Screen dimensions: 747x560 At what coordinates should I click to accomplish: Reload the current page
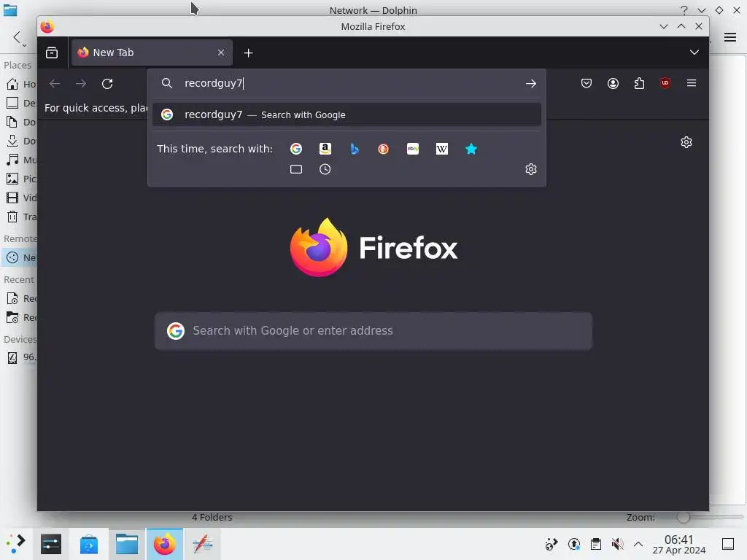(107, 83)
